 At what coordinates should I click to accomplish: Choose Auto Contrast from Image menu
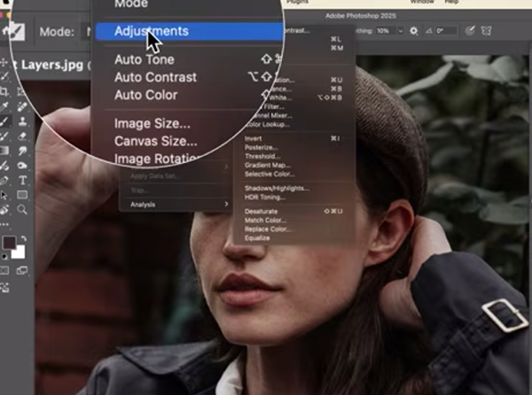(155, 77)
